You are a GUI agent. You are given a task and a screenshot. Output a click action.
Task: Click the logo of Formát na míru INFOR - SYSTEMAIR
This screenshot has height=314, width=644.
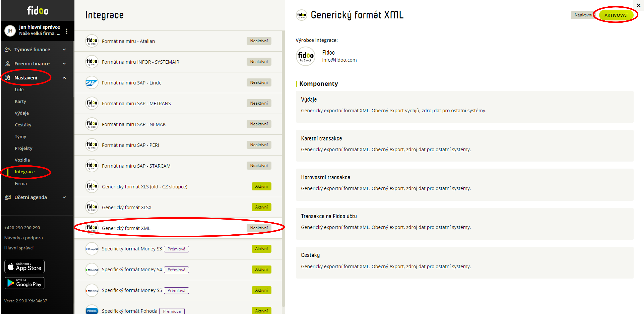click(92, 62)
